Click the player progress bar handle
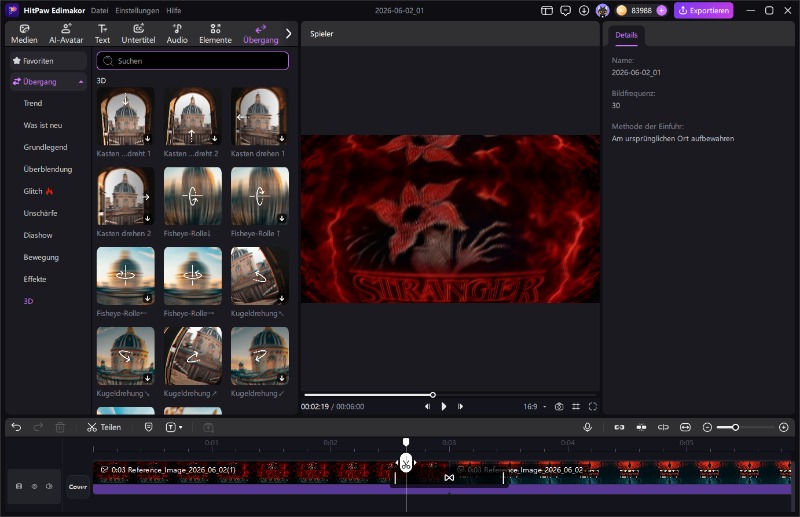 (x=433, y=395)
